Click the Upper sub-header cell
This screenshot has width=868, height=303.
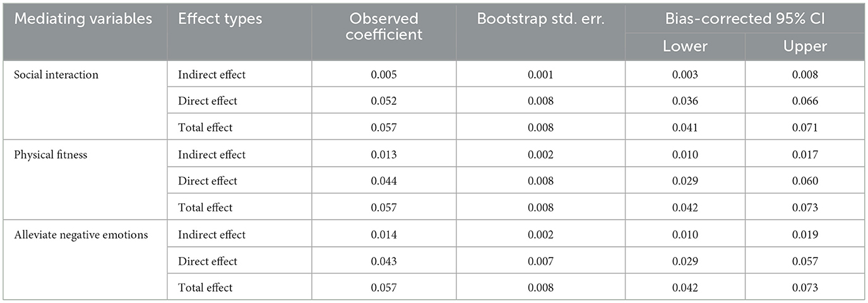804,46
